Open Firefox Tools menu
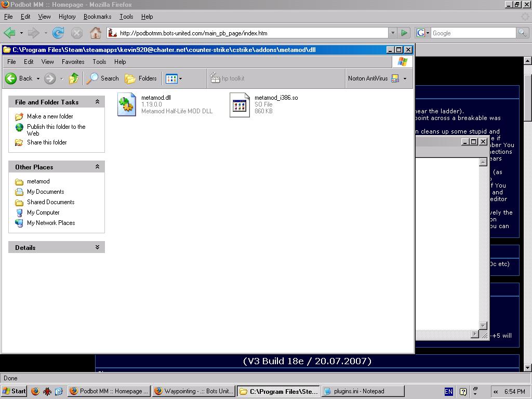The image size is (532, 399). click(x=126, y=17)
